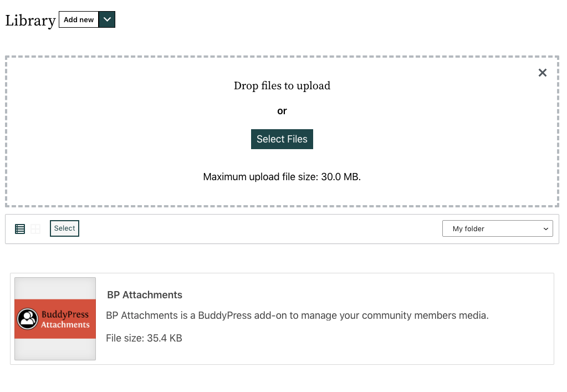Click the Add new button
Image resolution: width=567 pixels, height=392 pixels.
pos(79,19)
